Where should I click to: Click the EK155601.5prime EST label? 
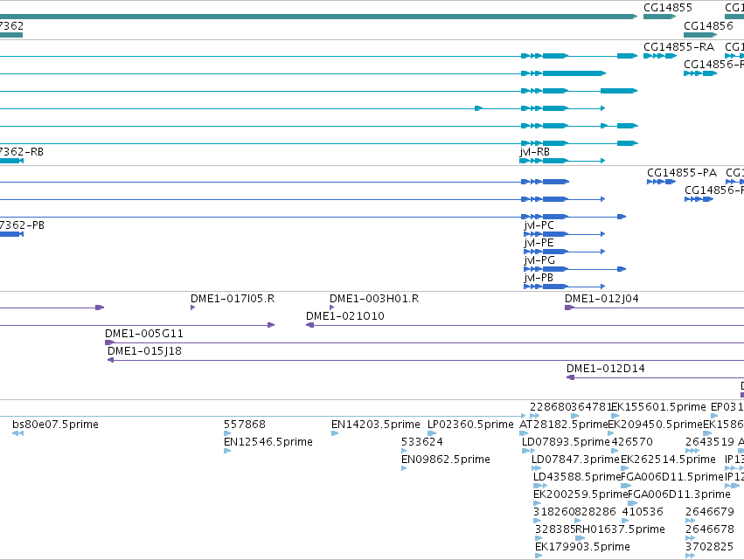[658, 407]
